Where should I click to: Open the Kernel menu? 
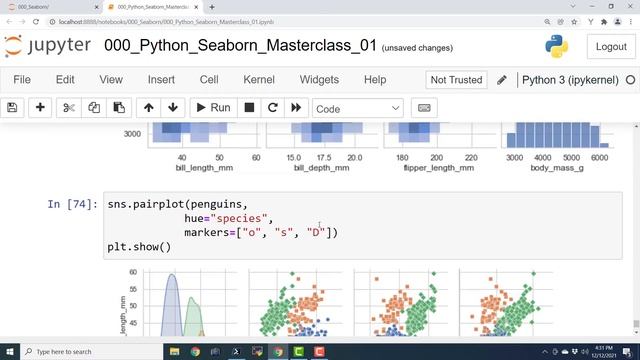tap(259, 80)
